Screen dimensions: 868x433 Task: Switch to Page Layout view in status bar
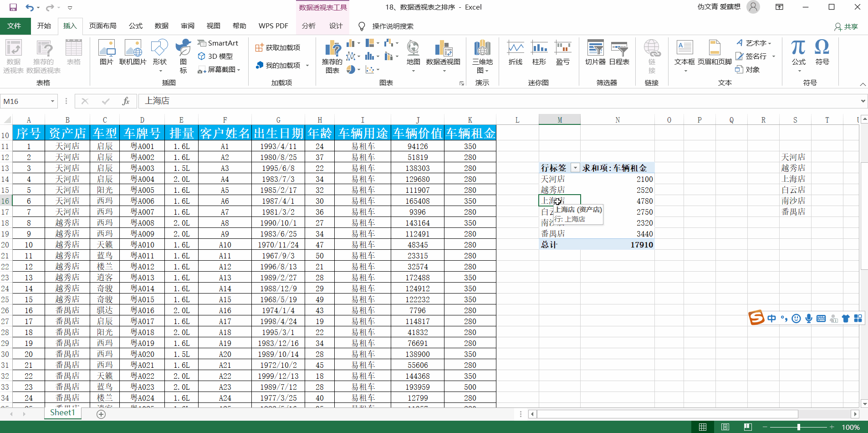[x=725, y=427]
